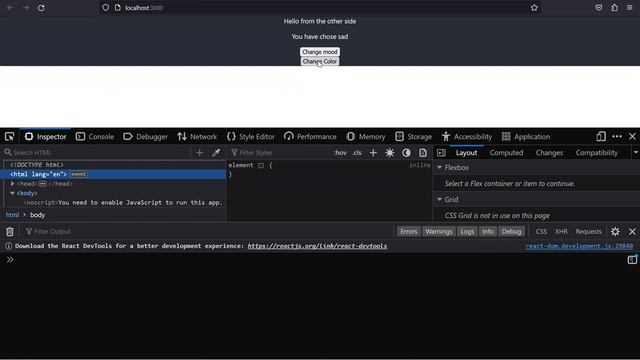Toggle the Requests console filter
The height and width of the screenshot is (360, 640).
589,231
